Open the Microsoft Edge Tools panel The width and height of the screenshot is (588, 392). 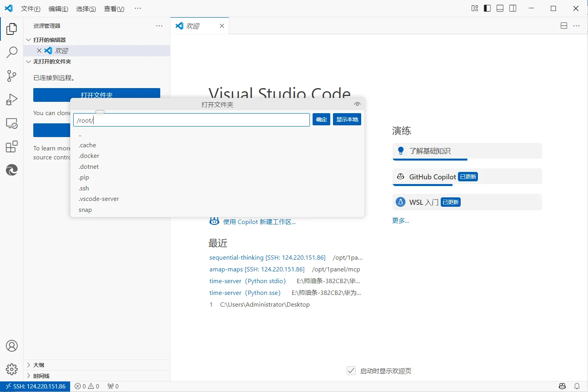pyautogui.click(x=12, y=170)
